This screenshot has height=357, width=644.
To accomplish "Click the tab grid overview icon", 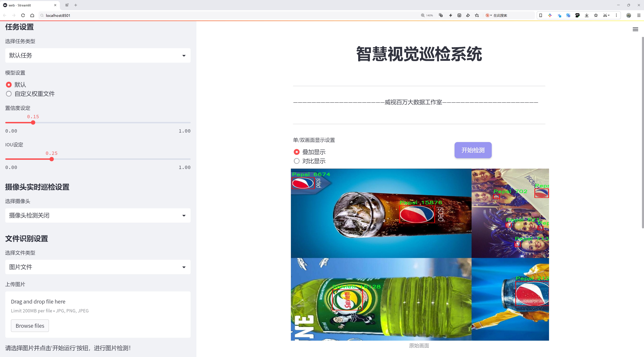I will 67,5.
